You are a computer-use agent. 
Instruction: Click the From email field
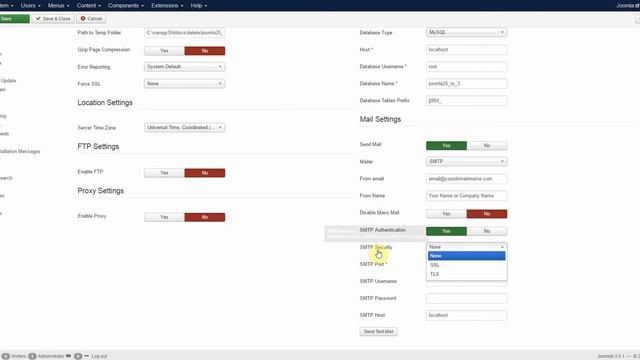point(467,179)
